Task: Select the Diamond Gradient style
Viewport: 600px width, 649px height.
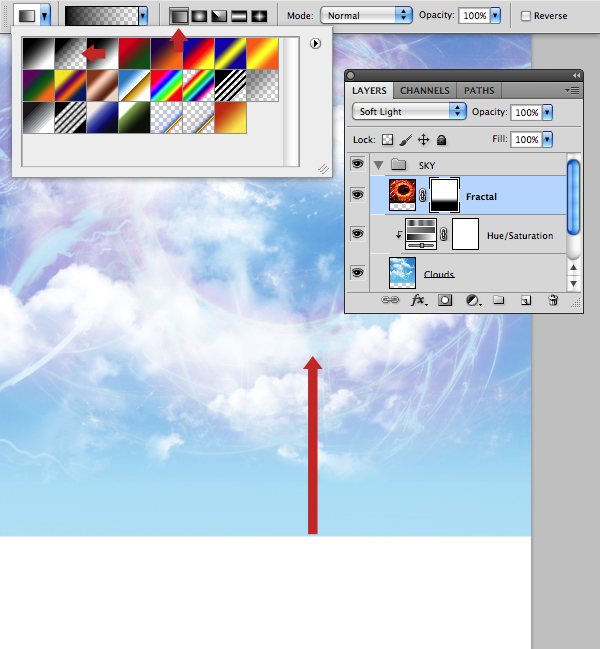Action: (x=259, y=16)
